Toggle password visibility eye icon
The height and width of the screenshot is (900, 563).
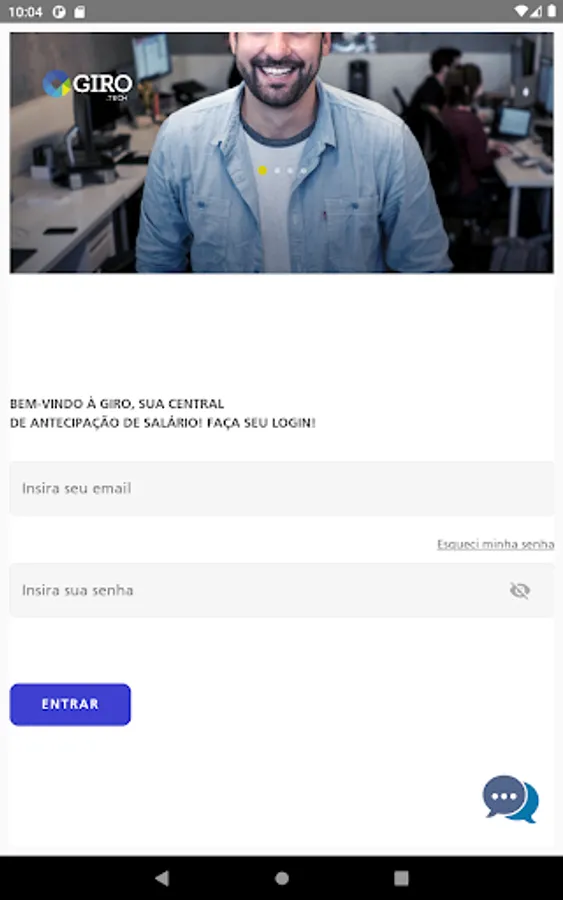click(x=520, y=590)
